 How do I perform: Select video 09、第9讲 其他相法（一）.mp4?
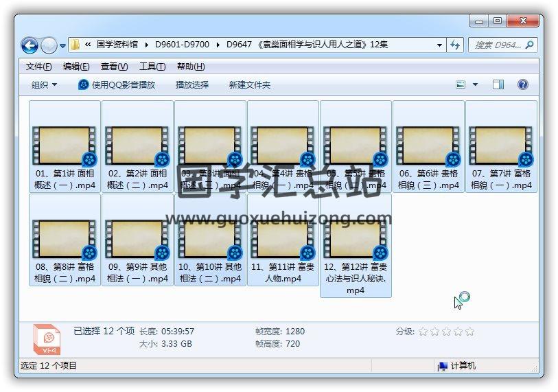coord(137,240)
